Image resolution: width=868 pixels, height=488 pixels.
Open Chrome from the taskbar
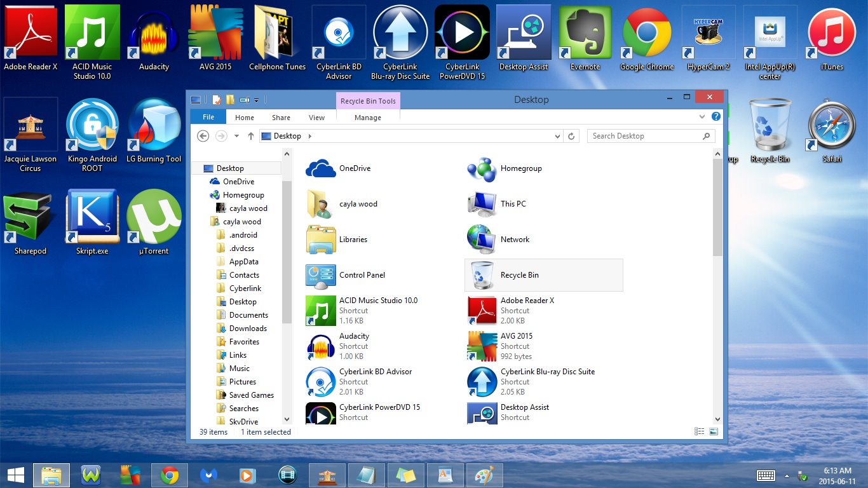[x=169, y=475]
